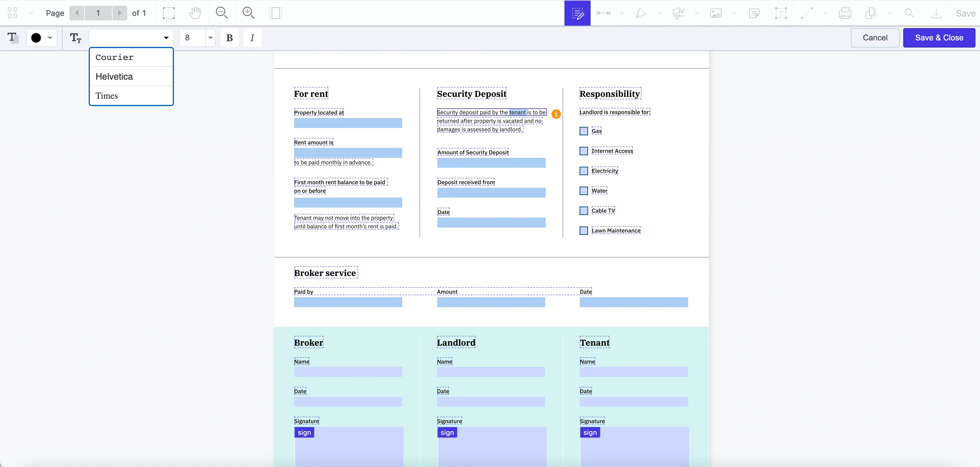Toggle Italic formatting
This screenshot has height=467, width=980.
tap(252, 38)
